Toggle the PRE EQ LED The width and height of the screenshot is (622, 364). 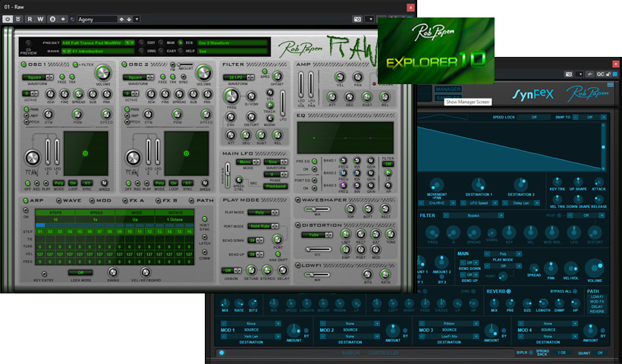[315, 162]
